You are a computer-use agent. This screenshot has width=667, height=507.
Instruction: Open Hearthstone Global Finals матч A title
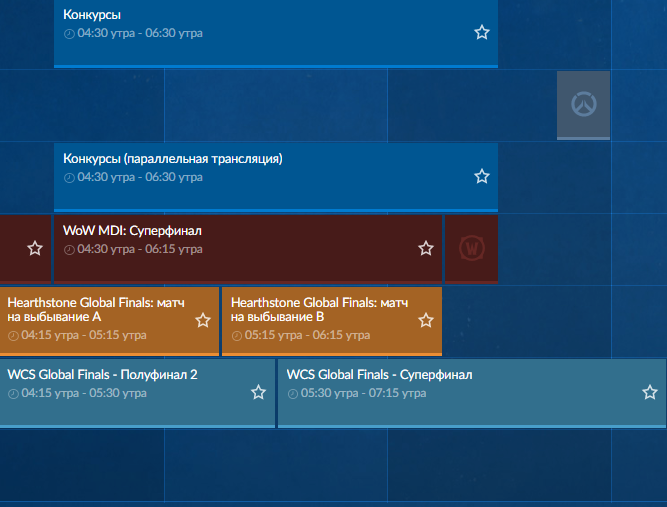point(96,310)
